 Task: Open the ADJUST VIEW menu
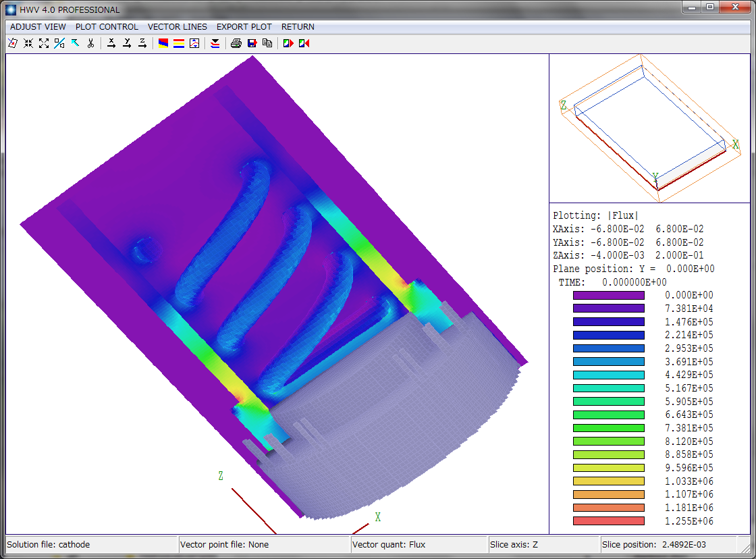[x=38, y=27]
